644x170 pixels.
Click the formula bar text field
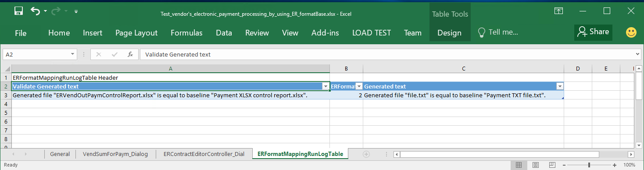387,54
